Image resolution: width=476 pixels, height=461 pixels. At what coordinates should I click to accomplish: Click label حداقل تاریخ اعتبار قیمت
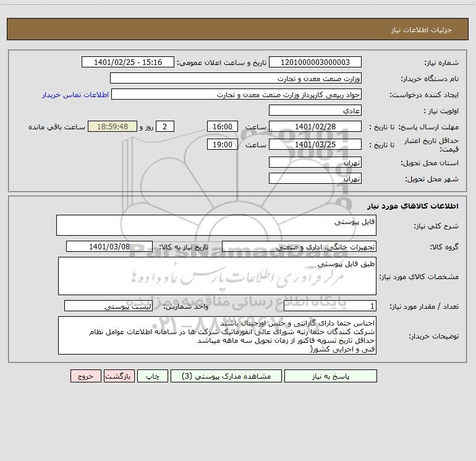431,145
